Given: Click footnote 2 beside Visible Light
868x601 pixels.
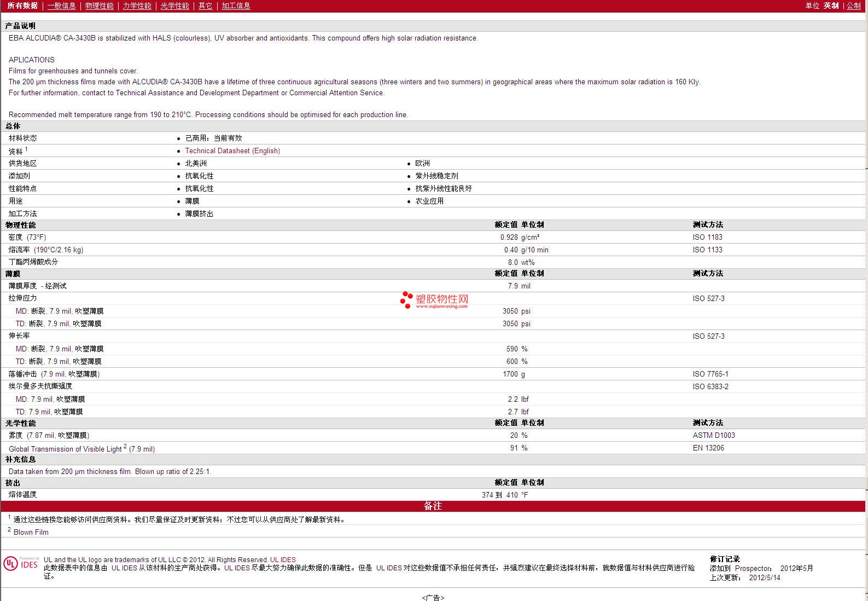Looking at the screenshot, I should 125,447.
